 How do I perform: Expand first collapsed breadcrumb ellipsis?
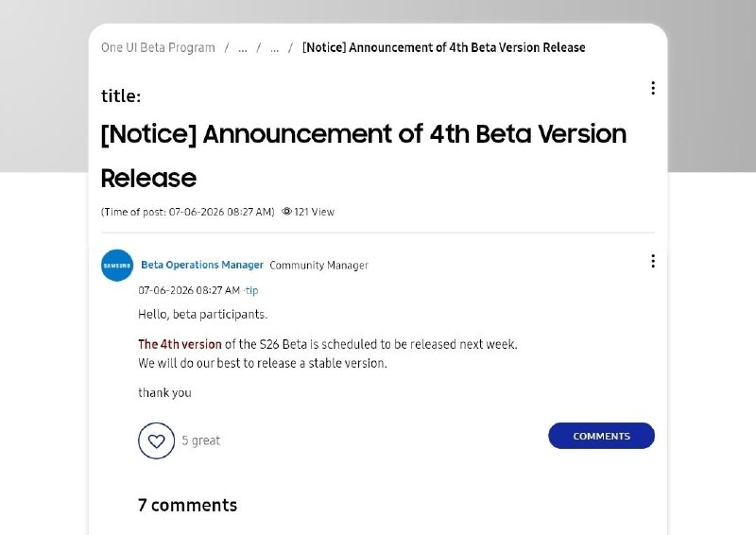pyautogui.click(x=243, y=48)
